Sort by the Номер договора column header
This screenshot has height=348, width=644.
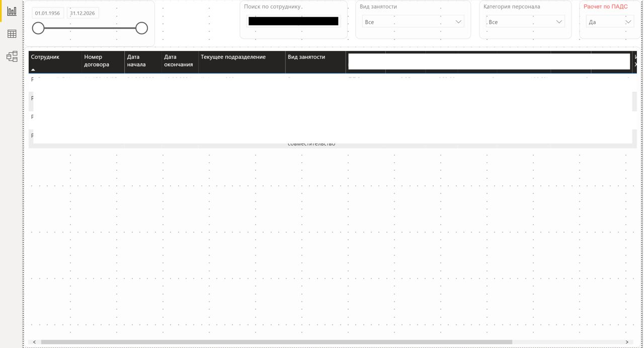[x=103, y=62]
